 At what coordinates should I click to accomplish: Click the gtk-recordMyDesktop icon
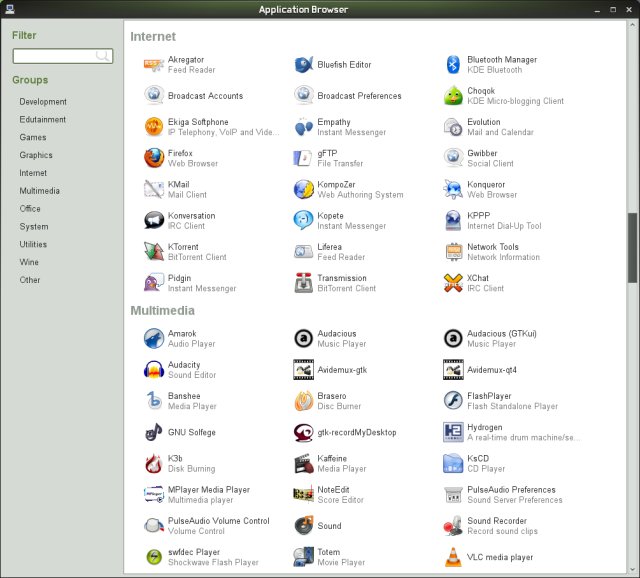(304, 432)
